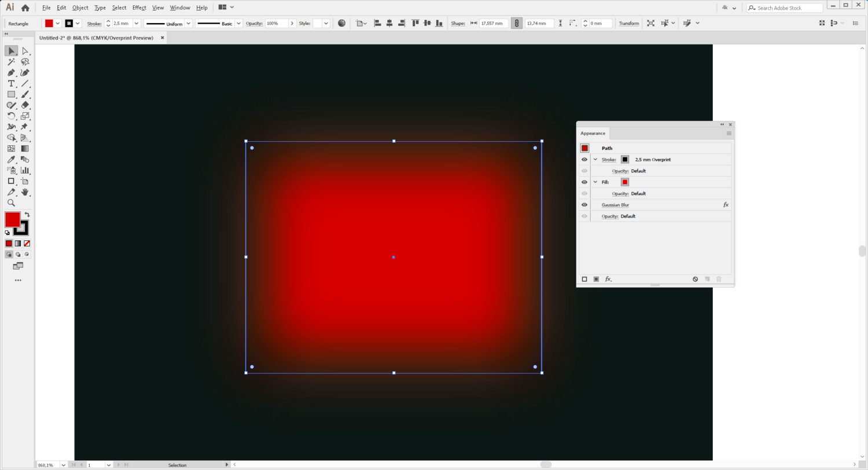Hide the Gaussian Blur effect
The image size is (868, 470).
point(584,205)
